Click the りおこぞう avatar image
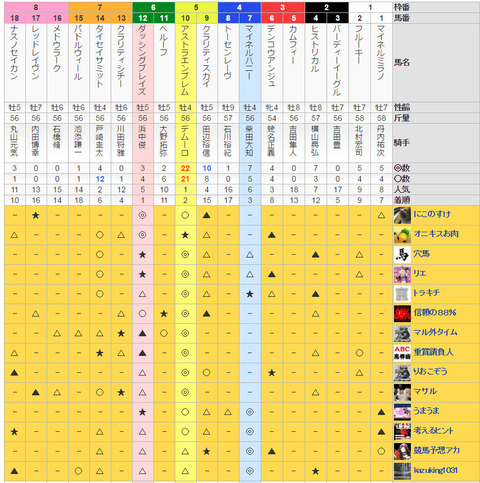Image resolution: width=480 pixels, height=483 pixels. click(x=402, y=373)
